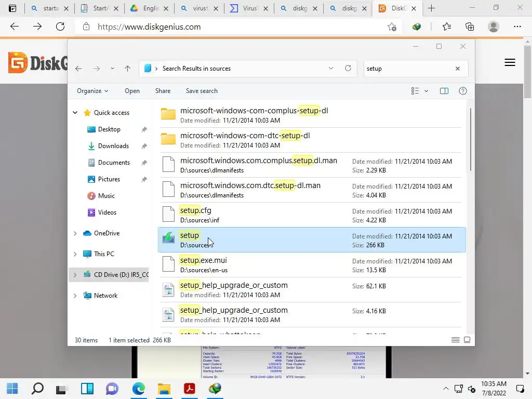Select the setup.cfg file
Viewport: 532px width, 399px height.
coord(312,215)
